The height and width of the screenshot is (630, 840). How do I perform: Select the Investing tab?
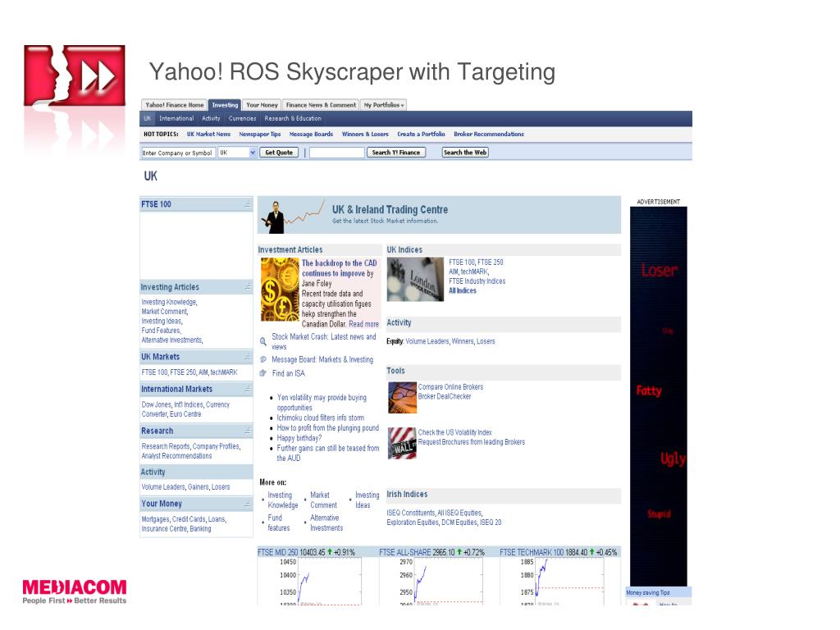tap(225, 105)
